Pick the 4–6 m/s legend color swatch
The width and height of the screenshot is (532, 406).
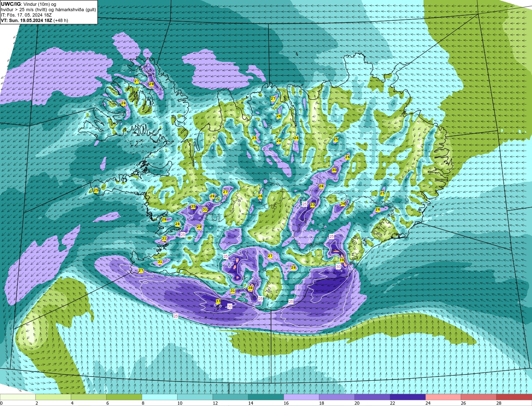point(89,397)
